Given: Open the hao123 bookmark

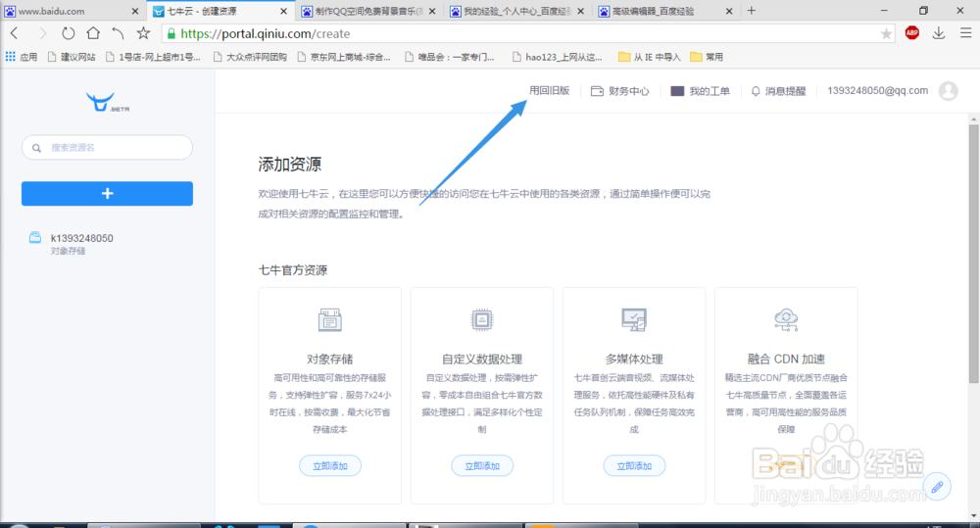Looking at the screenshot, I should click(x=558, y=57).
